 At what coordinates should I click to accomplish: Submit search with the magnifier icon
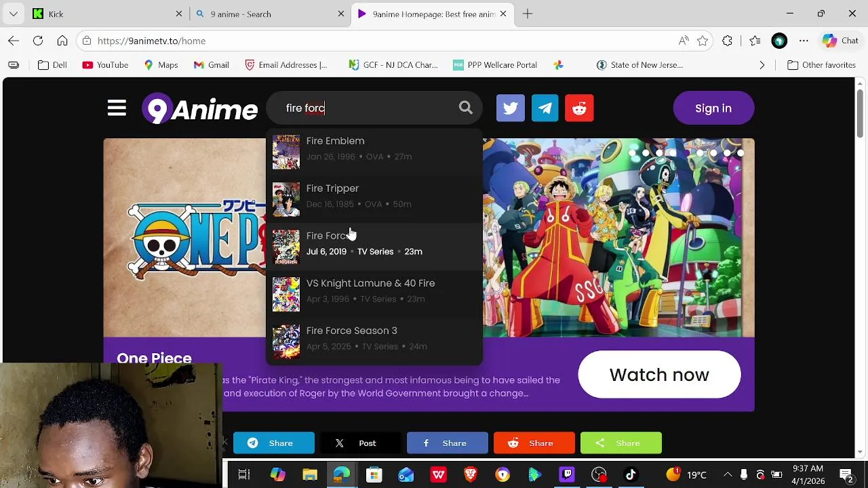[465, 108]
